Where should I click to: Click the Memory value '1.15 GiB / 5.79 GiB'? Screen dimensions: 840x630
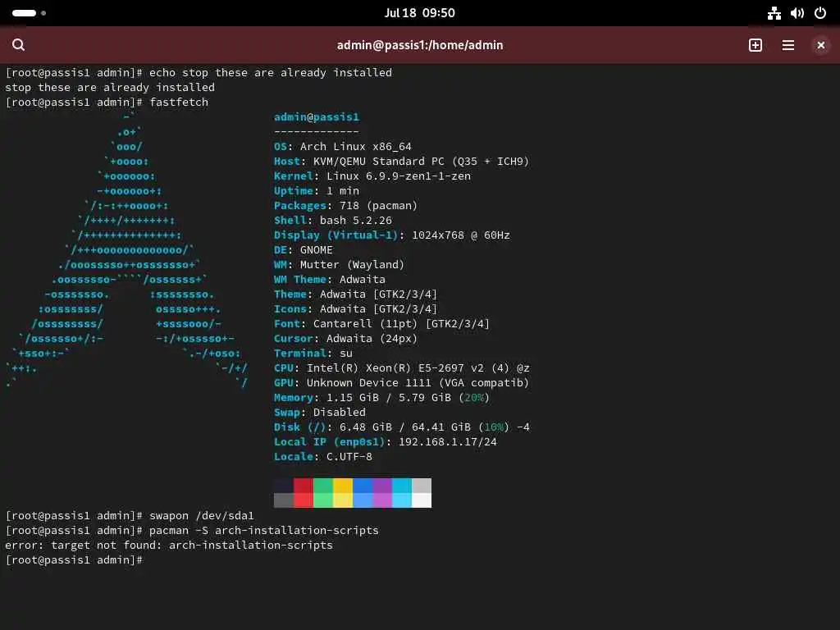tap(389, 398)
